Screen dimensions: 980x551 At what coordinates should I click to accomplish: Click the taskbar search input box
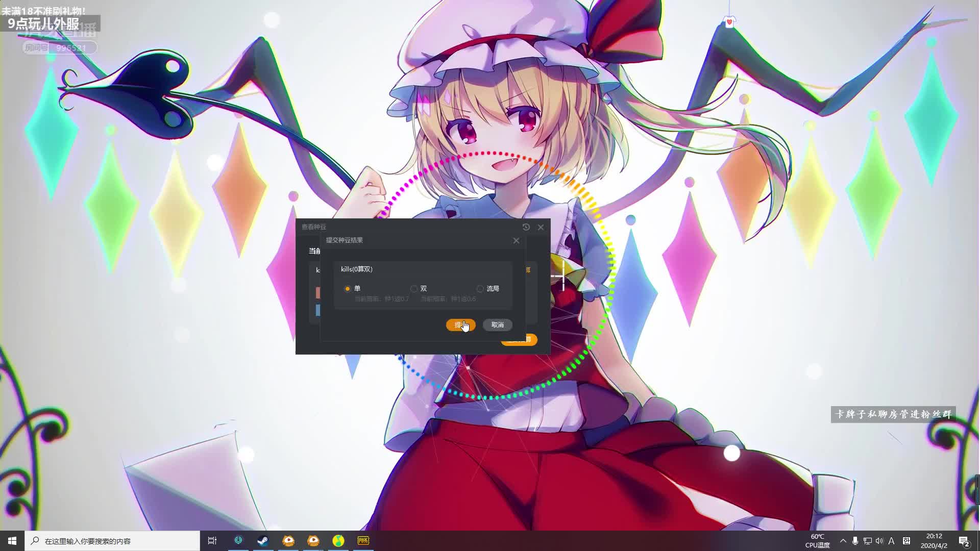pos(112,541)
